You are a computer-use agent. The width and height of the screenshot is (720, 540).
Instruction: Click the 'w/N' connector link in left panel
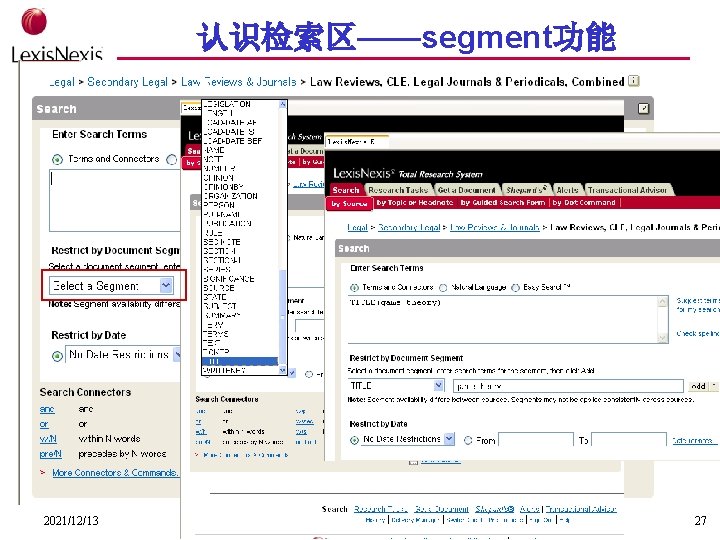(x=48, y=439)
